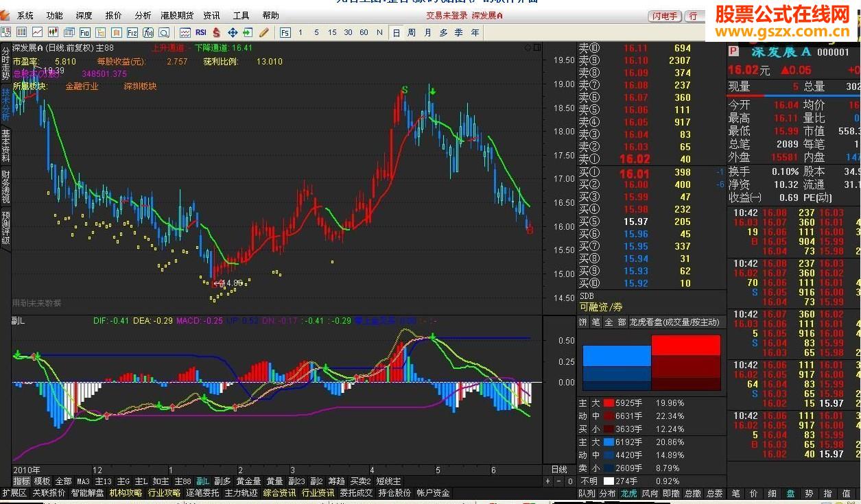Switch to 30-minute period
Screen dimensions: 861x504
coord(348,32)
